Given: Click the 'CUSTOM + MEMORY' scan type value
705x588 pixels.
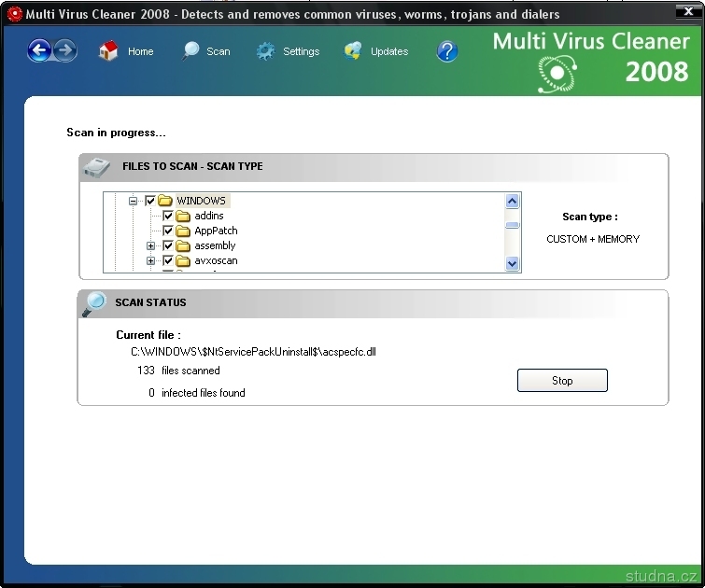Looking at the screenshot, I should tap(593, 239).
